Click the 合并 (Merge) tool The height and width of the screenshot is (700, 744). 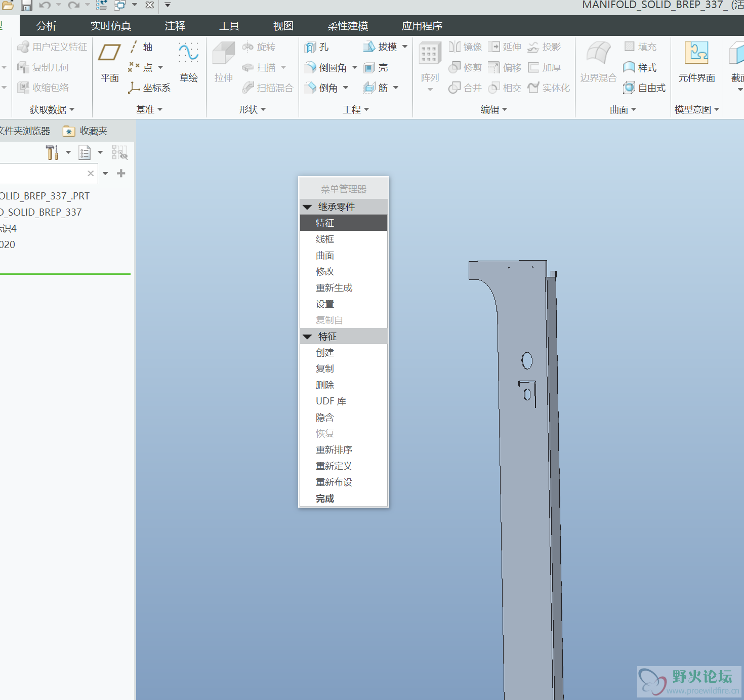(465, 88)
